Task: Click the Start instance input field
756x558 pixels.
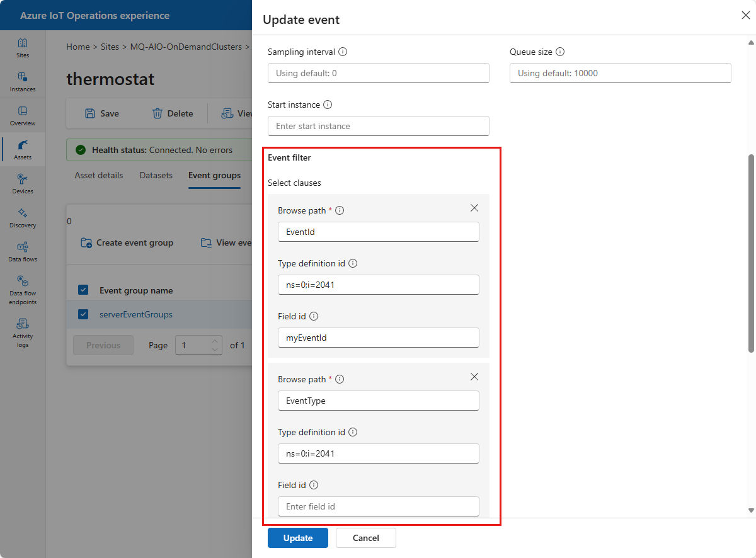Action: click(378, 126)
